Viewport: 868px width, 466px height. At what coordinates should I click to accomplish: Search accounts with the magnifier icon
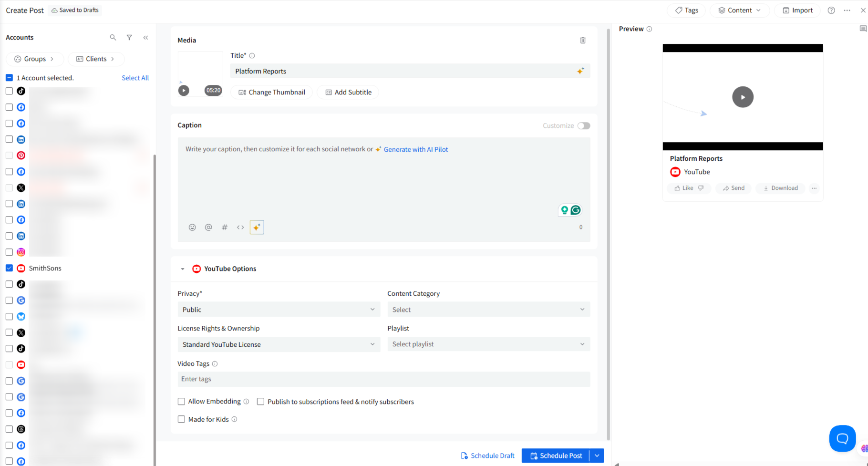(x=113, y=37)
